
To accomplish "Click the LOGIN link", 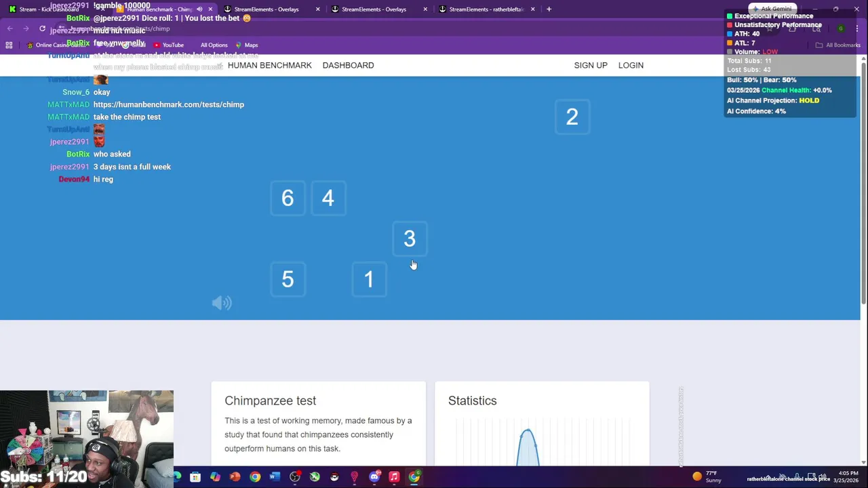I will [631, 65].
